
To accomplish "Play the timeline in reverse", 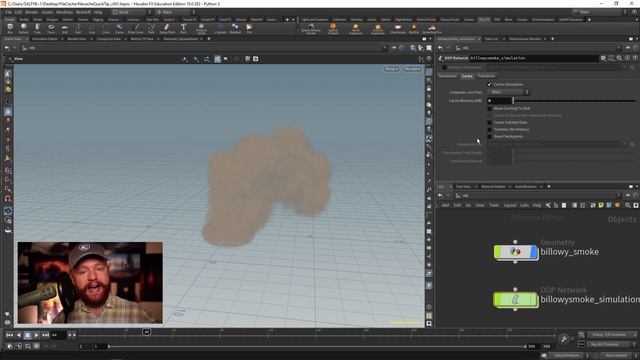I will click(x=18, y=335).
